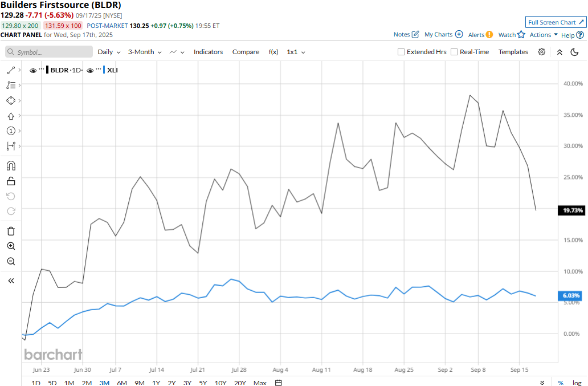Zoom out using the magnifier minus icon
This screenshot has width=588, height=386.
(x=11, y=262)
